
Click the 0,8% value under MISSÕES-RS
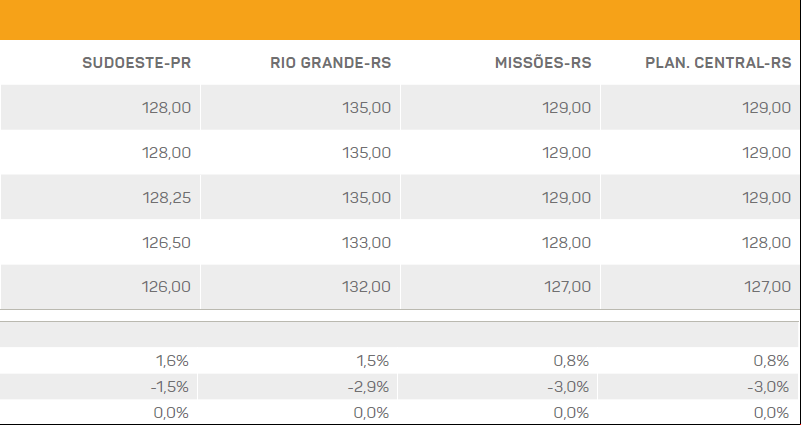[x=571, y=361]
